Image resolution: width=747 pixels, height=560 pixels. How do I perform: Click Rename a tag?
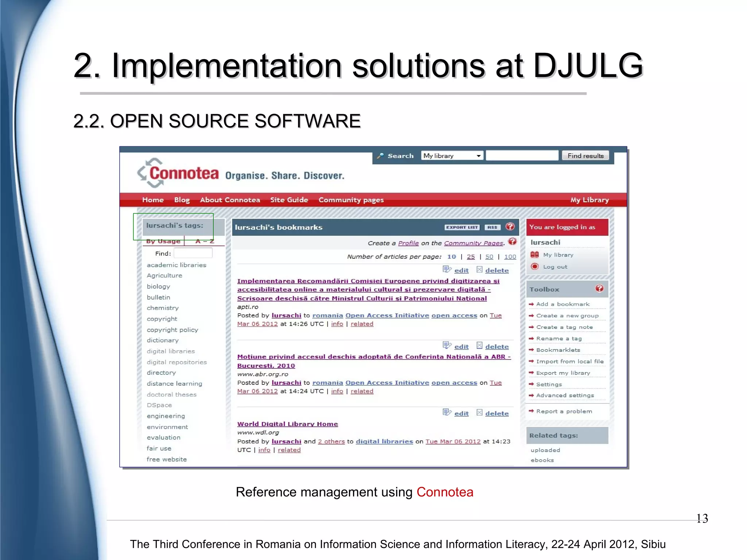tap(559, 339)
